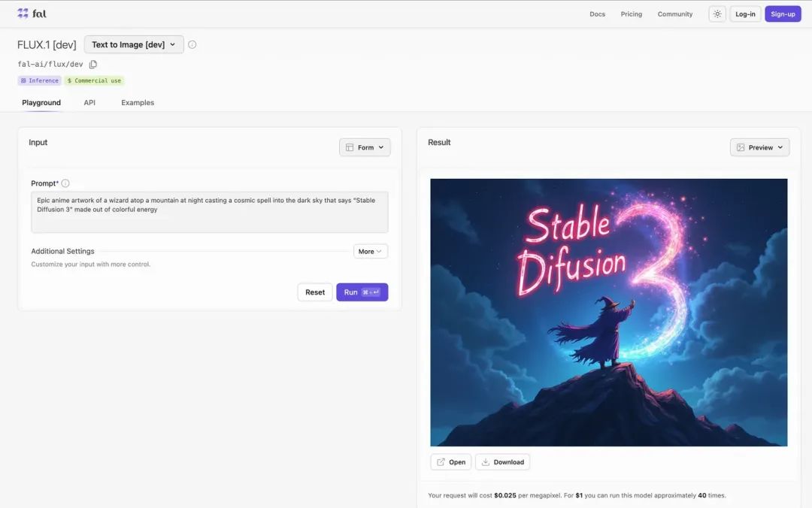The height and width of the screenshot is (508, 812).
Task: Open the generated image in new tab
Action: coord(451,462)
